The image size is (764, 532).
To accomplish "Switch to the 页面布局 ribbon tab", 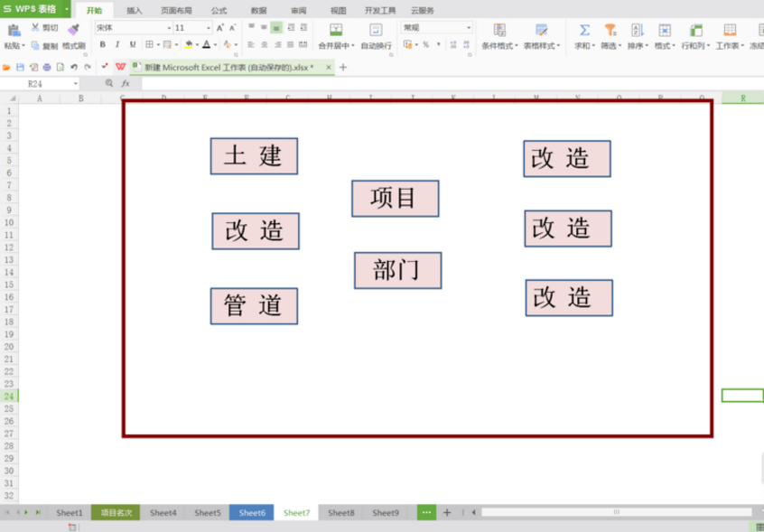I will pos(176,11).
